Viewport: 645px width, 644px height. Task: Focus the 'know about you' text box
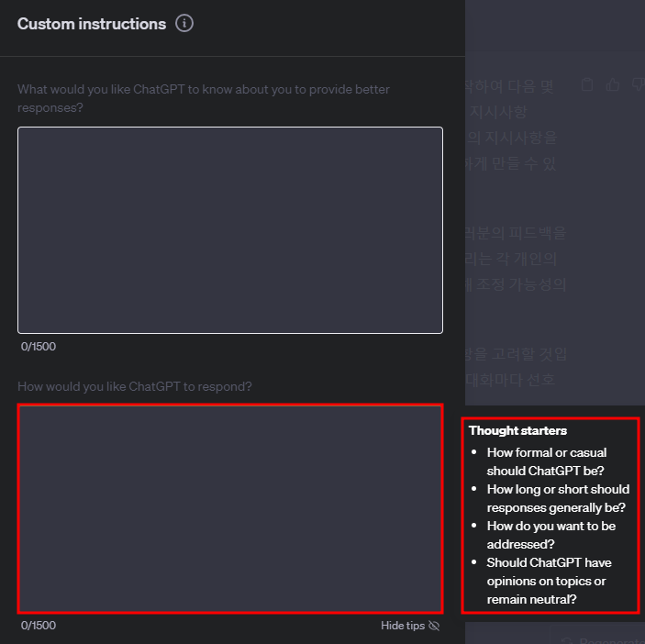click(x=230, y=230)
